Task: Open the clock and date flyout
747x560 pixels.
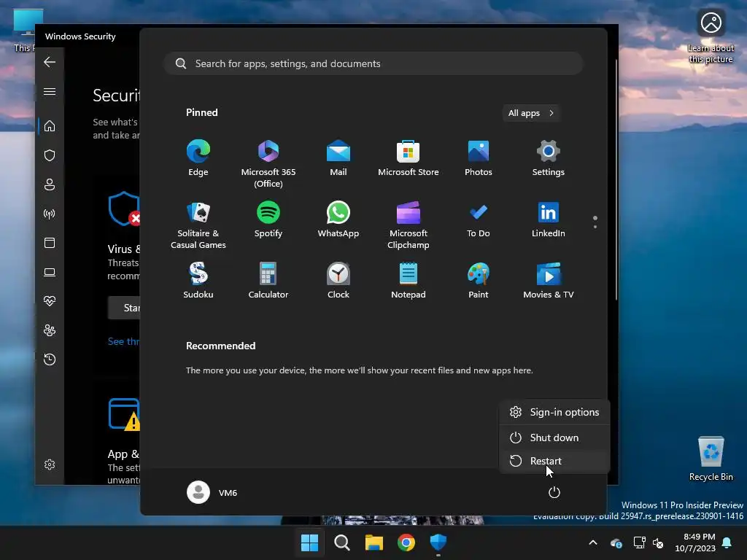Action: (695, 542)
